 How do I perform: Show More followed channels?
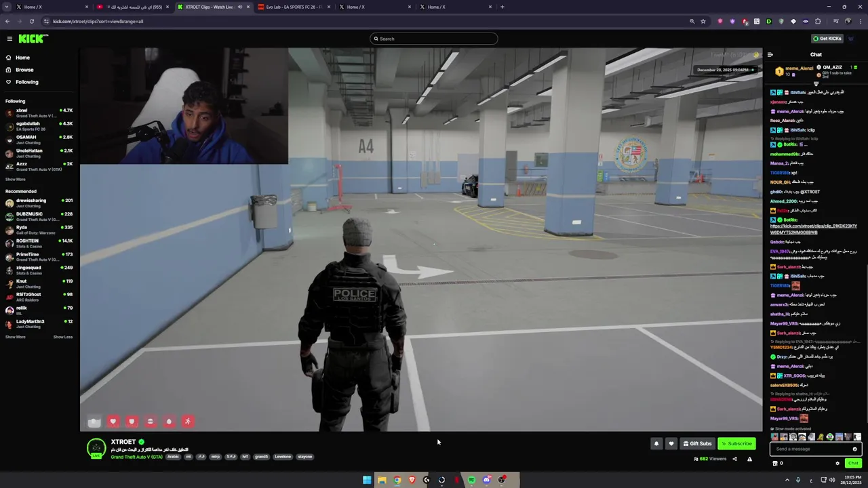(16, 180)
